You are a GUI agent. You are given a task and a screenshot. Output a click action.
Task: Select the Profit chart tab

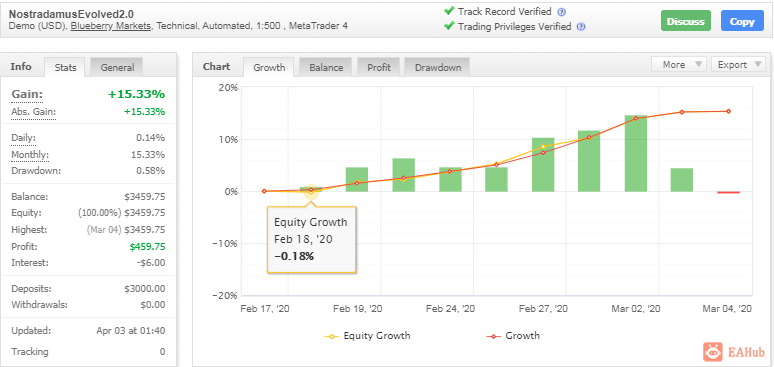(379, 67)
